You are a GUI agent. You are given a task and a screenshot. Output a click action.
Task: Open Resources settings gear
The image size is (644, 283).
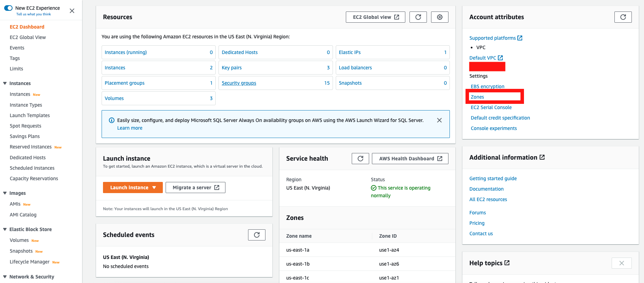(440, 17)
